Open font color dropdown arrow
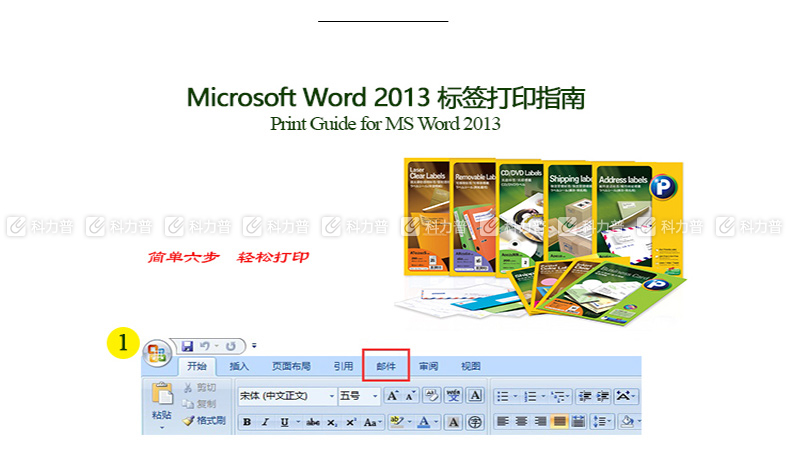790x454 pixels. click(436, 422)
